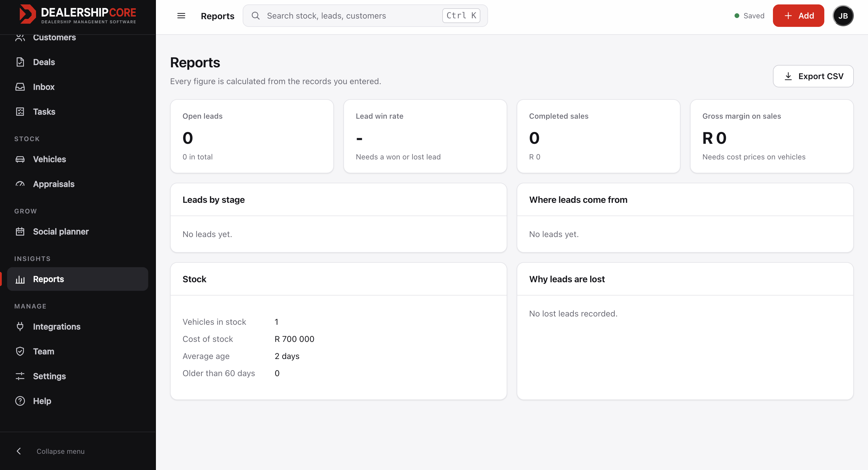Screen dimensions: 868x470
Task: Click the Reports bar chart icon
Action: (20, 279)
